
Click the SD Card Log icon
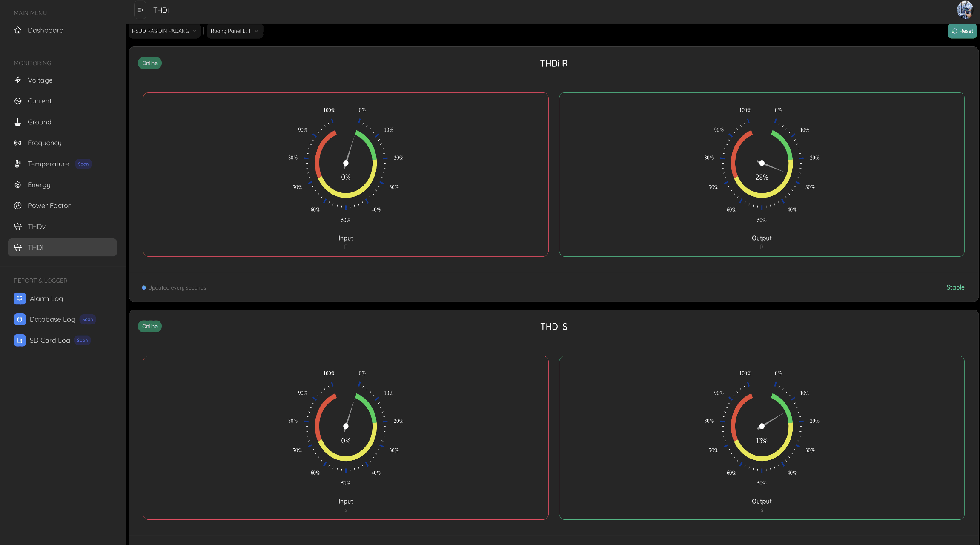pos(20,340)
